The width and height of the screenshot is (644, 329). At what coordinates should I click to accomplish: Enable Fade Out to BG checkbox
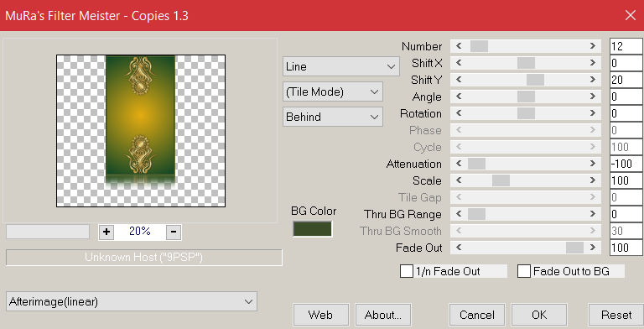524,271
